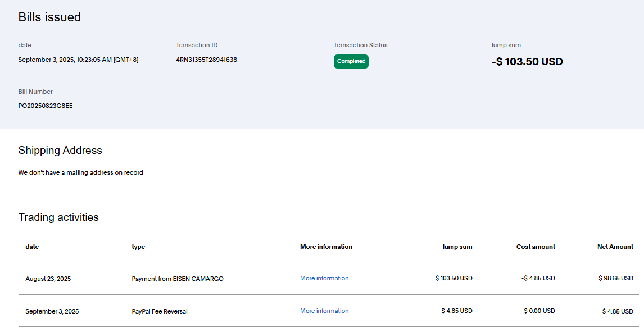Click the type column header

(x=138, y=247)
